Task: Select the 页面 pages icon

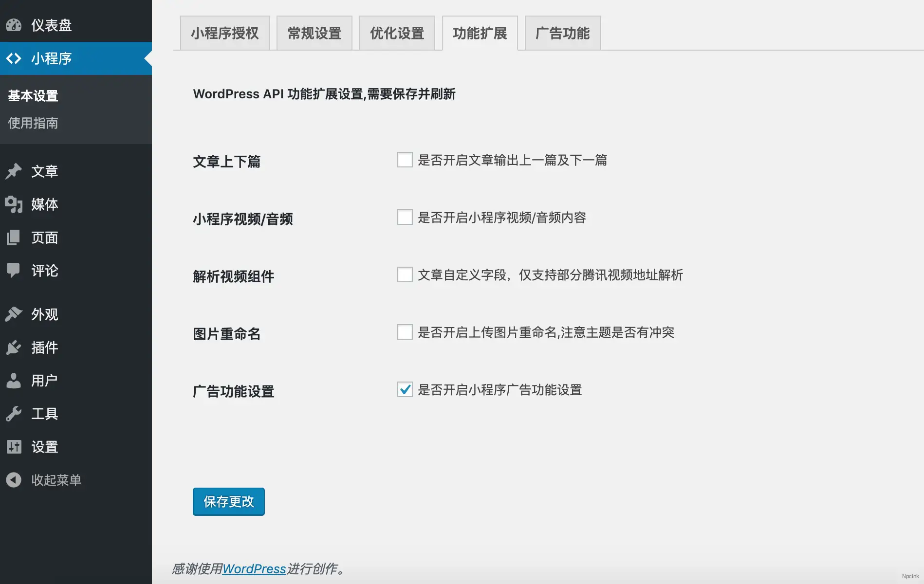Action: coord(14,237)
